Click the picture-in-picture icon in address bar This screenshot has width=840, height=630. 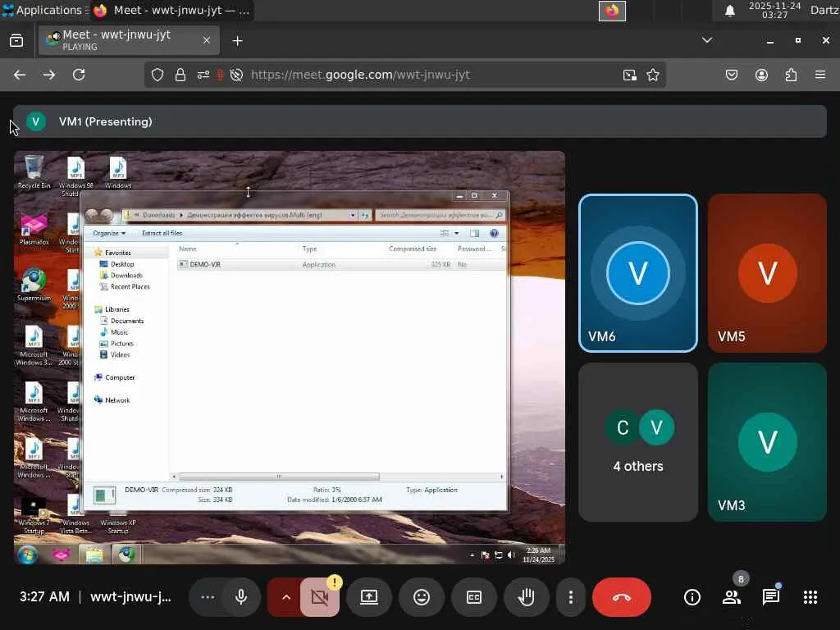[x=629, y=75]
